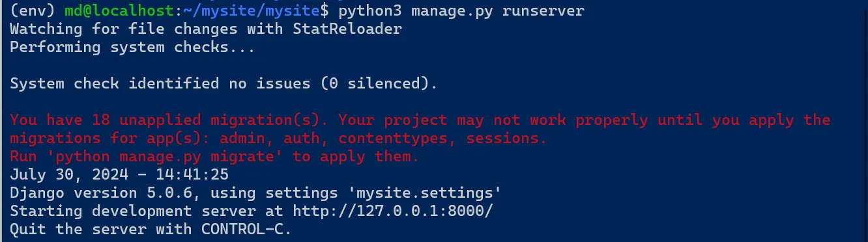Click the 'July 30, 2024 - 14:41:25' timestamp
Image resolution: width=868 pixels, height=242 pixels.
tap(119, 175)
